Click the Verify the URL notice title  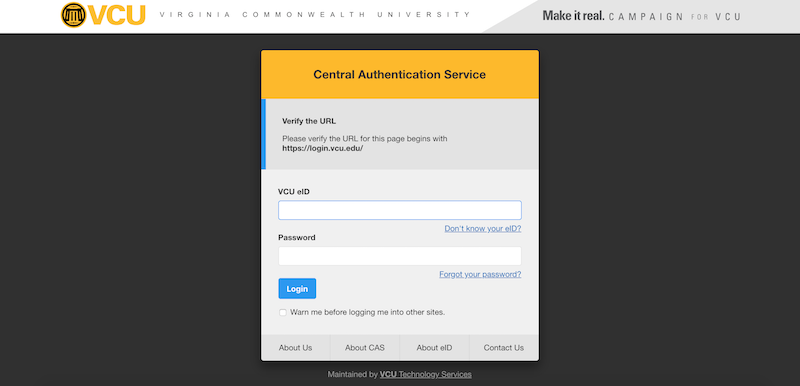[309, 121]
